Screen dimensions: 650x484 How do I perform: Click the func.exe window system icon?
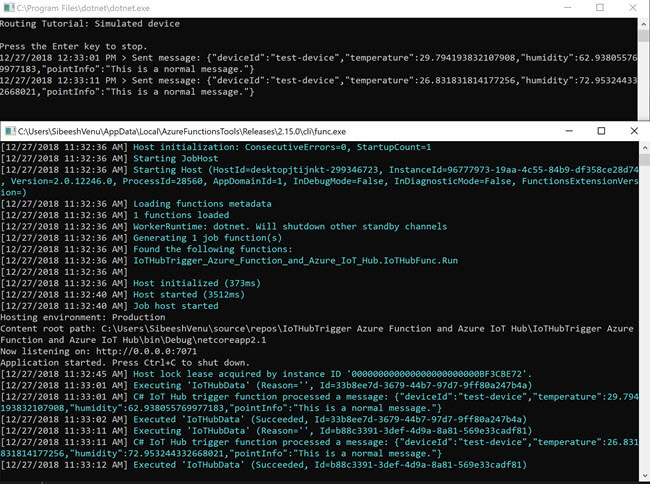[x=9, y=131]
